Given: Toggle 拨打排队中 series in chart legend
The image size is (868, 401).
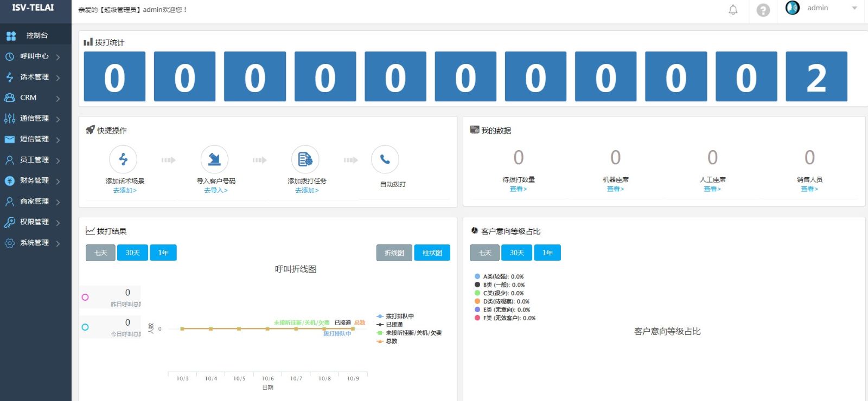Looking at the screenshot, I should click(399, 316).
